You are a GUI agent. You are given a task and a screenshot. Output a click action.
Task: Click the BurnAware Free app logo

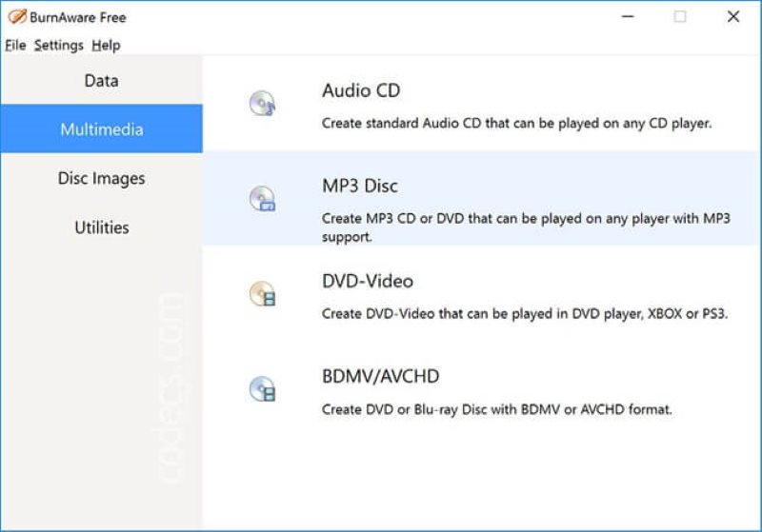point(17,17)
